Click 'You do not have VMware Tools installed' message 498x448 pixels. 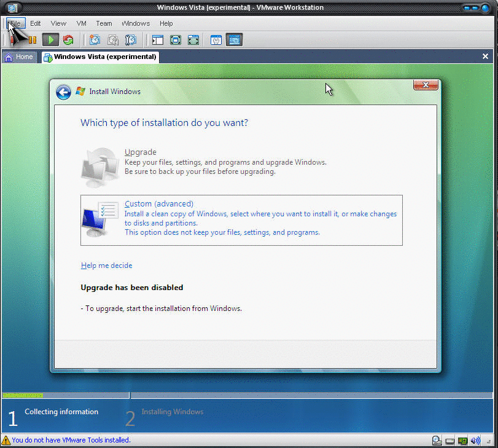pos(71,440)
